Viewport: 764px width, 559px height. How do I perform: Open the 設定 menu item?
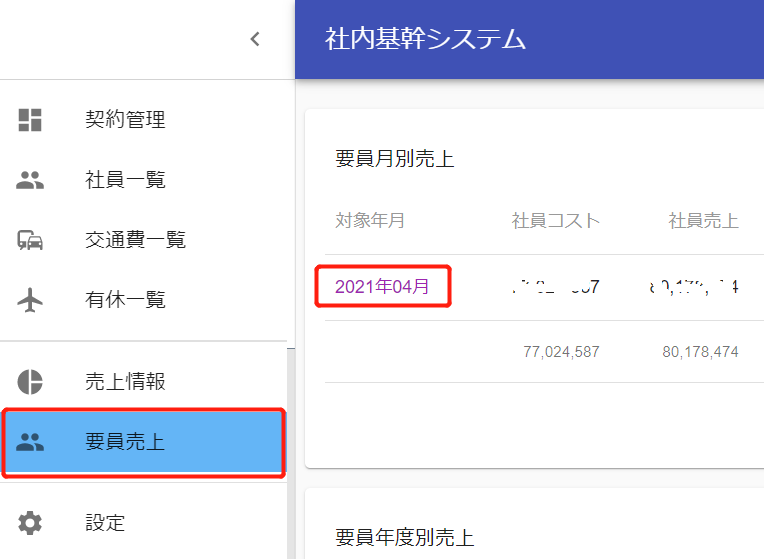point(105,522)
